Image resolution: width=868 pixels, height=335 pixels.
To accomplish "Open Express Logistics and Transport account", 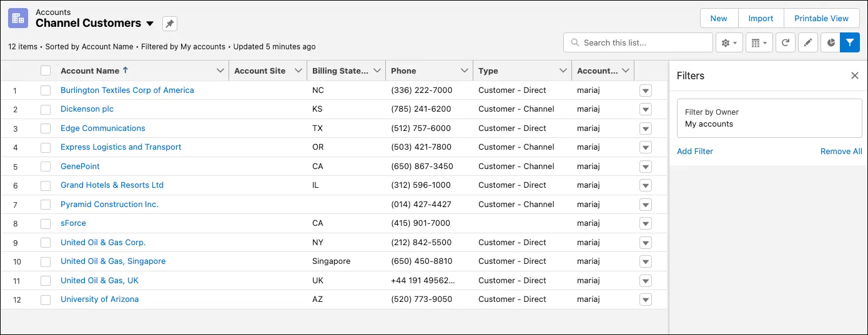I will pyautogui.click(x=121, y=147).
